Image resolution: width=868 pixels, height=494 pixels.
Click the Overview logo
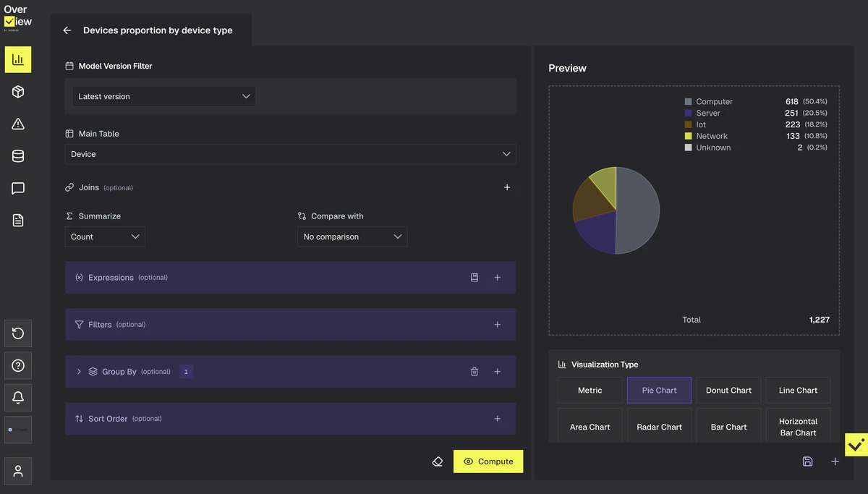pyautogui.click(x=18, y=18)
